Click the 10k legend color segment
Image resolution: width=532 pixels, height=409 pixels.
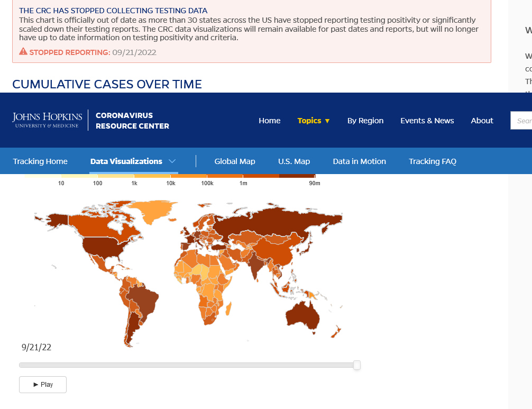pyautogui.click(x=189, y=176)
